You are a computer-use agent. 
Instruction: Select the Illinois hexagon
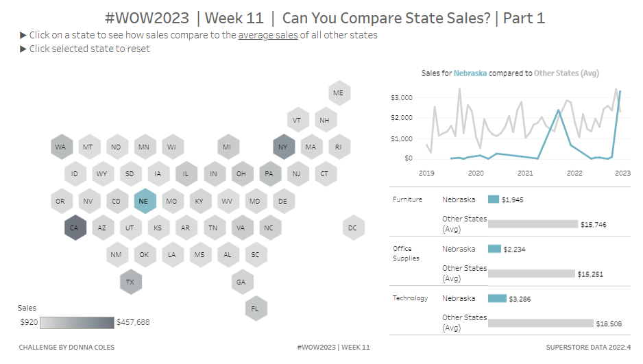[186, 174]
